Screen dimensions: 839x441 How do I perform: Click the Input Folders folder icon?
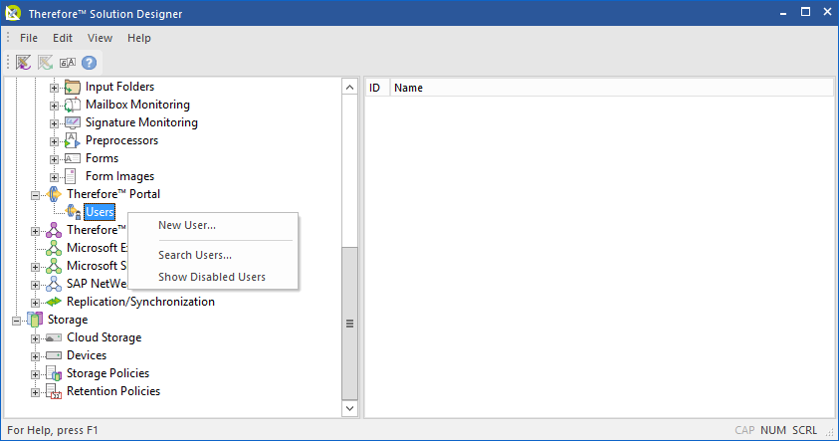(72, 87)
